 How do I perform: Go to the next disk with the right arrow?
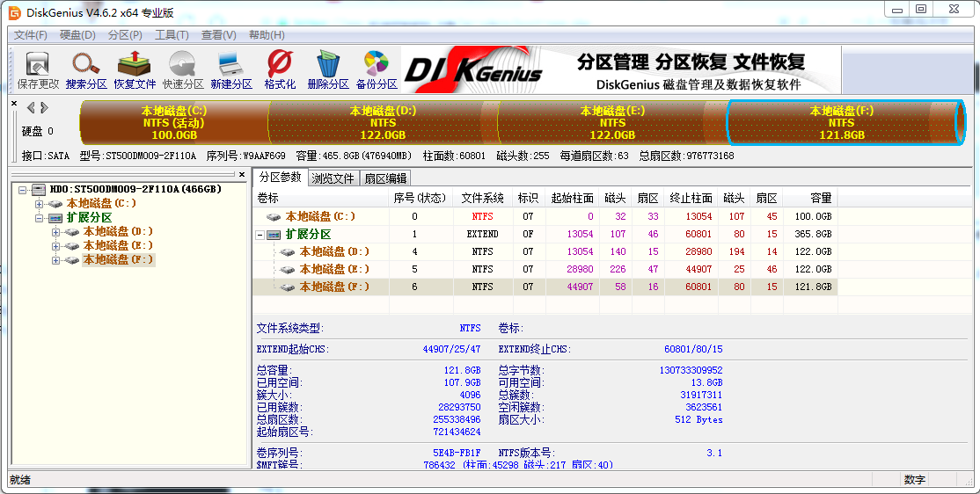coord(44,108)
